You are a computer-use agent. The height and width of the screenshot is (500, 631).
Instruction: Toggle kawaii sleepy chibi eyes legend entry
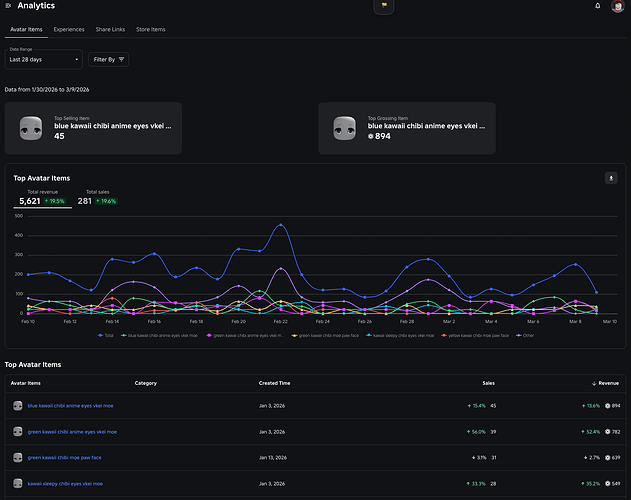400,335
